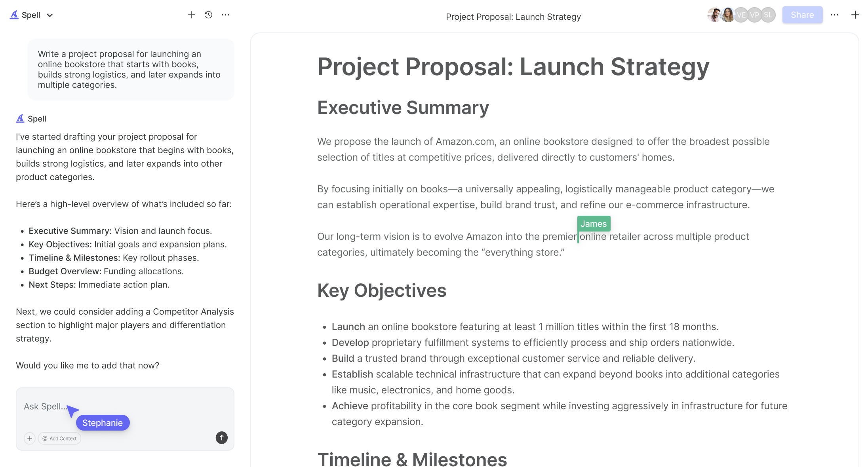Click the Key Objectives heading
The image size is (868, 467).
pyautogui.click(x=382, y=290)
